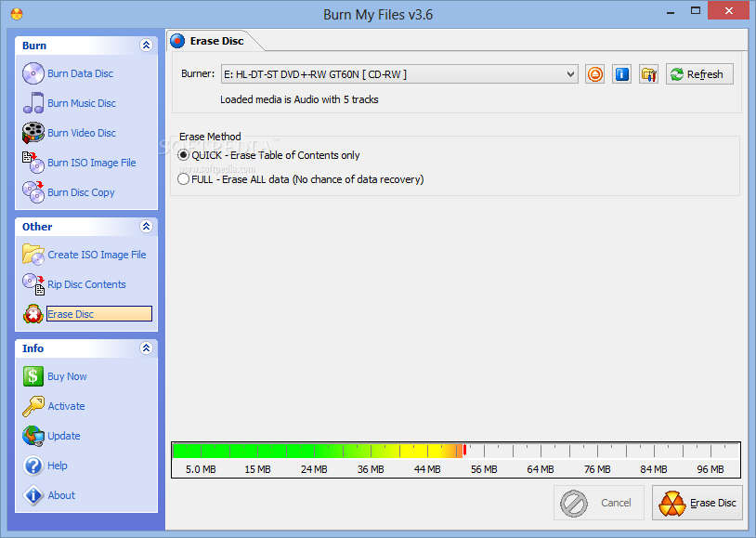756x538 pixels.
Task: Click the 56 MB label on capacity bar
Action: click(484, 469)
